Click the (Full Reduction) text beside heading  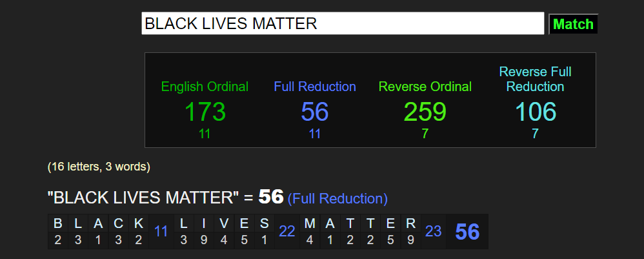coord(337,198)
